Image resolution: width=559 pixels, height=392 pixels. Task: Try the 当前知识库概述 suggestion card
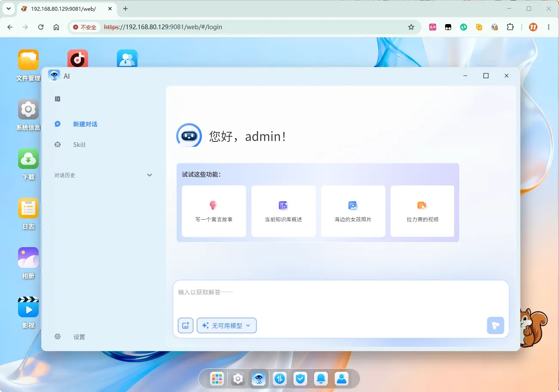[x=284, y=211]
